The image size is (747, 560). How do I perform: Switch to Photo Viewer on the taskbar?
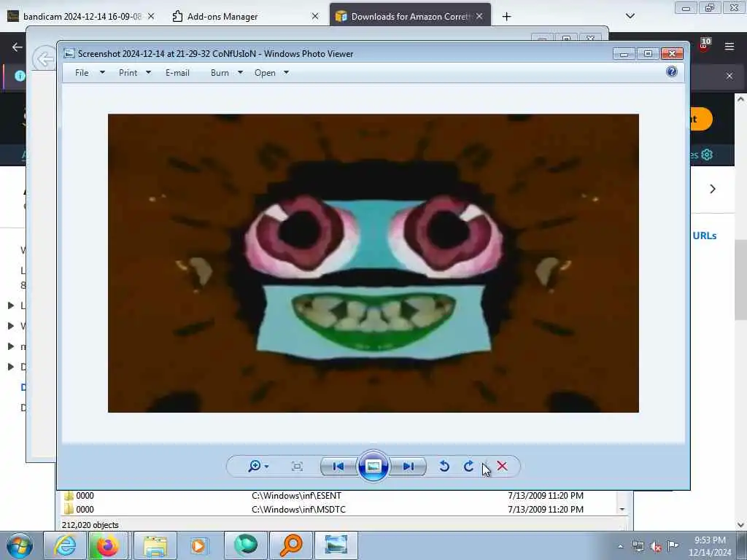(x=336, y=545)
